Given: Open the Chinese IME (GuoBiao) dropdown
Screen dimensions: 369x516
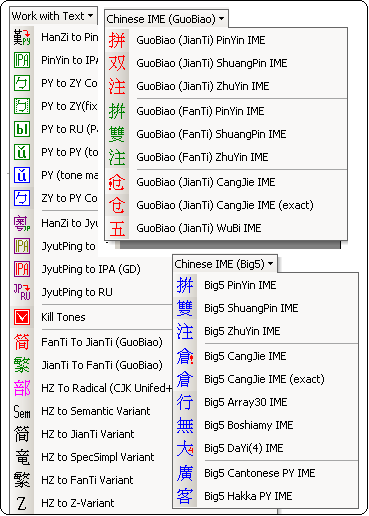Looking at the screenshot, I should point(165,19).
